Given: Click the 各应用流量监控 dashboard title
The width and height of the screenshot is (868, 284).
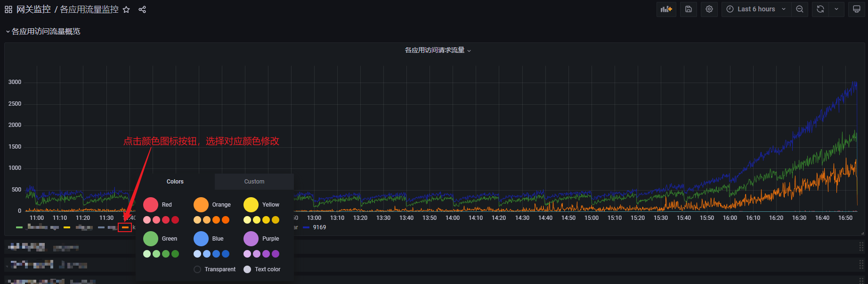Looking at the screenshot, I should click(89, 9).
